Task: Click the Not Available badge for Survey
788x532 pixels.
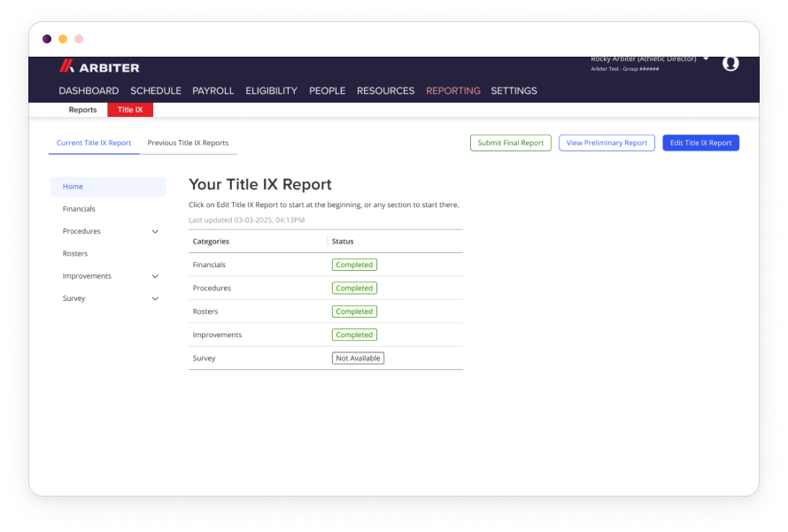Action: coord(358,359)
